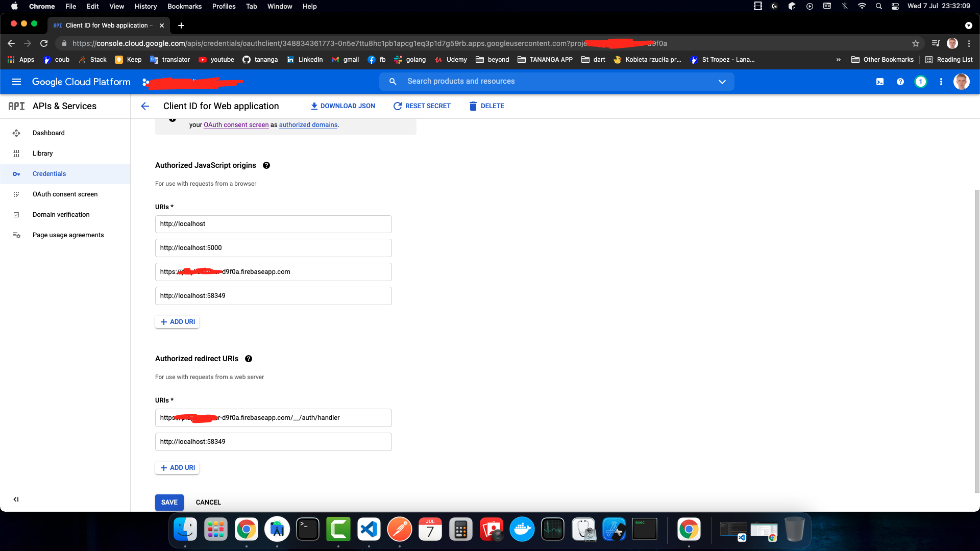Click the Dashboard icon in the sidebar
The height and width of the screenshot is (551, 980).
16,133
